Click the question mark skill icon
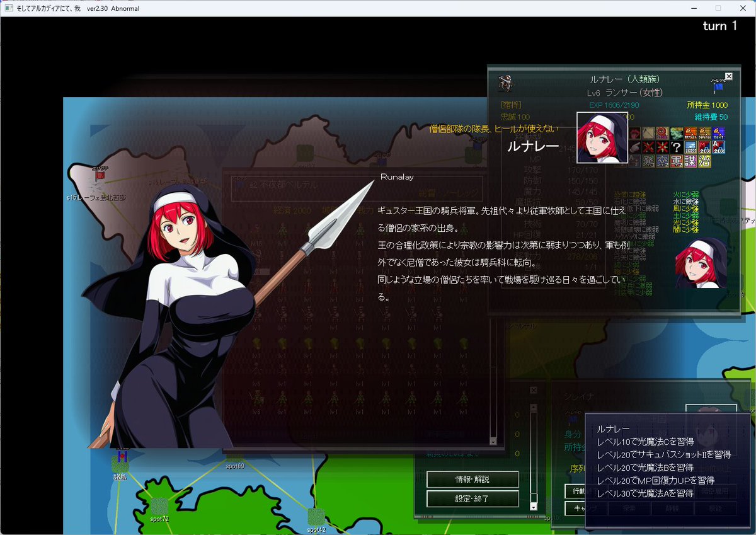756x535 pixels. coord(677,147)
